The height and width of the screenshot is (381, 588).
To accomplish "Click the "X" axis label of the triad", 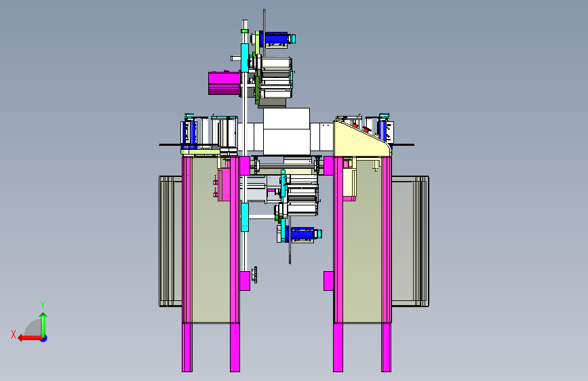I will (14, 334).
